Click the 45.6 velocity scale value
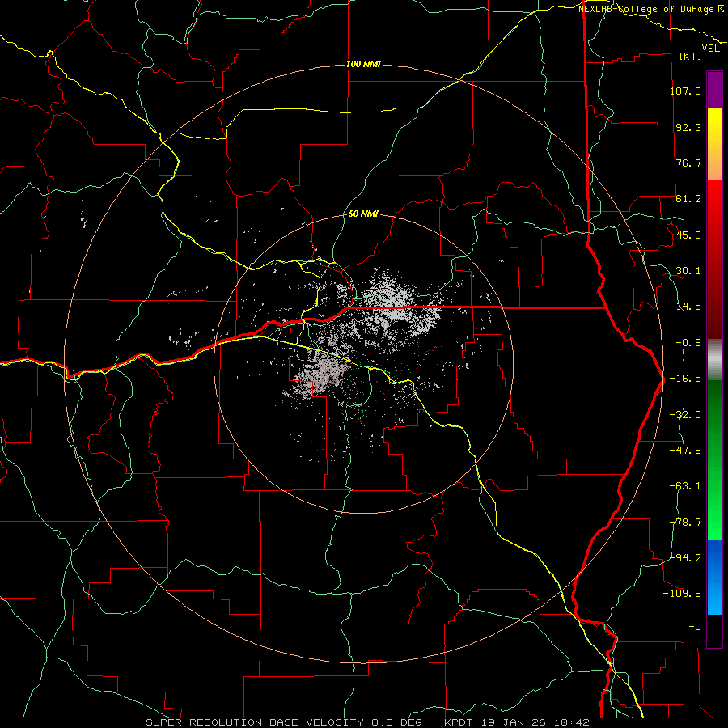The height and width of the screenshot is (728, 728). click(x=688, y=235)
